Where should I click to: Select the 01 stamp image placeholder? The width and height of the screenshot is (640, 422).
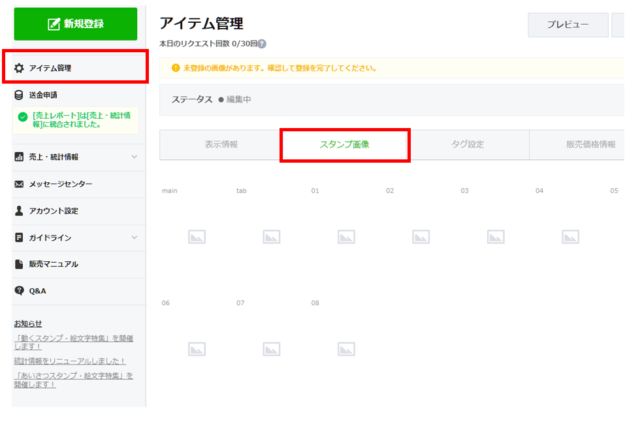coord(346,237)
